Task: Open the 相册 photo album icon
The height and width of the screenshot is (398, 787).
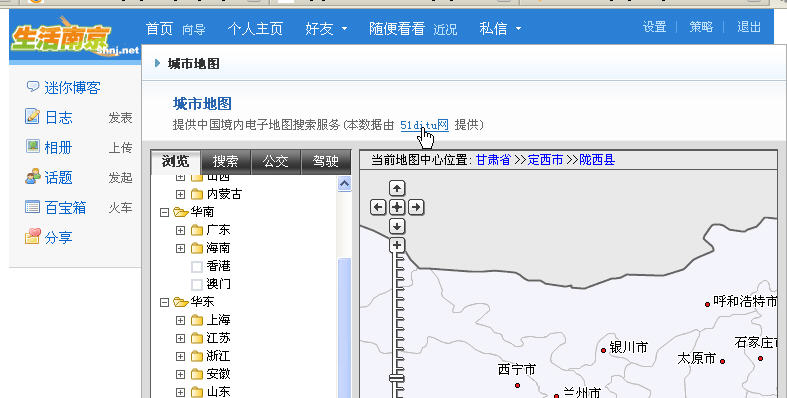Action: (32, 147)
